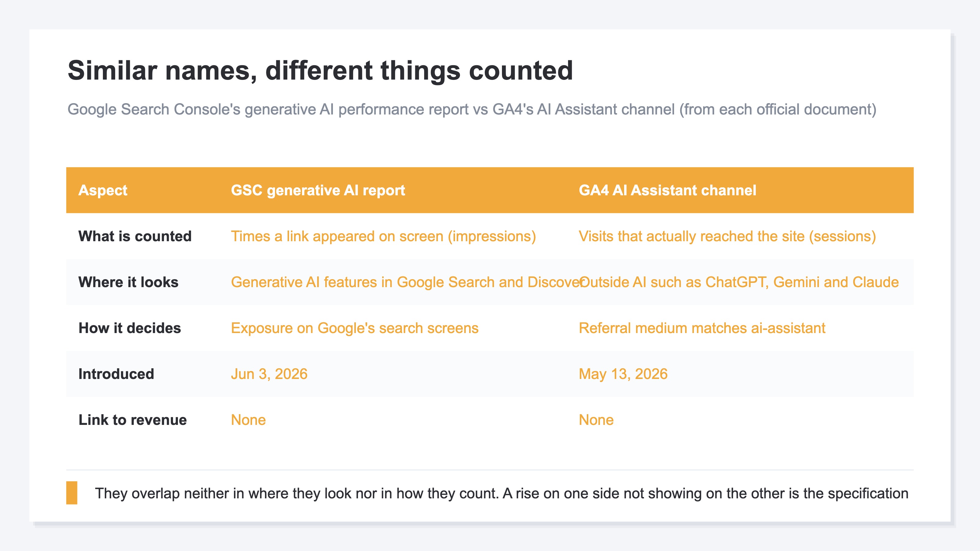Click 'Exposure on Google's search screens' cell
Viewport: 980px width, 551px height.
[x=355, y=328]
